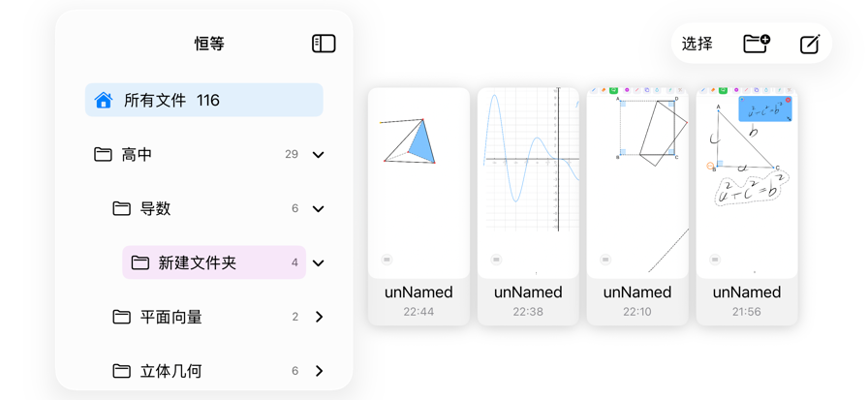Select 所有文件 116 in sidebar
This screenshot has height=400, width=868.
coord(204,100)
